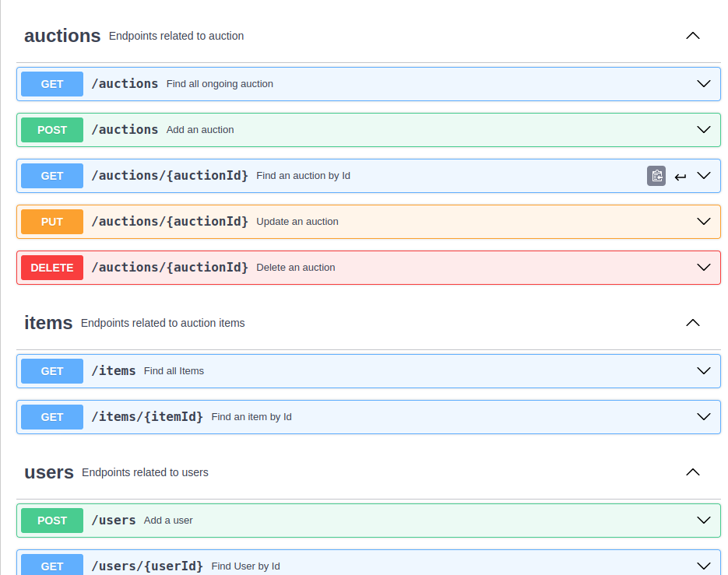Expand the GET /users/{userId} chevron
This screenshot has width=728, height=575.
click(x=703, y=566)
